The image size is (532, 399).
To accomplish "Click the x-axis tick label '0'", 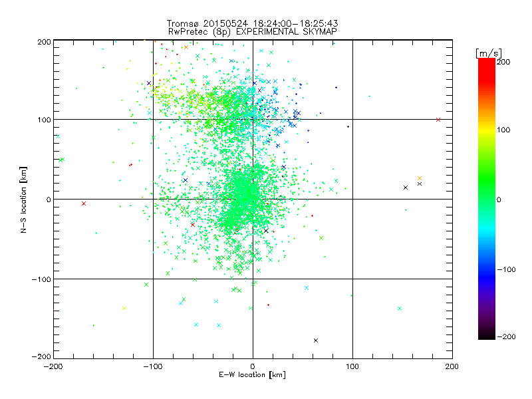I will 253,366.
